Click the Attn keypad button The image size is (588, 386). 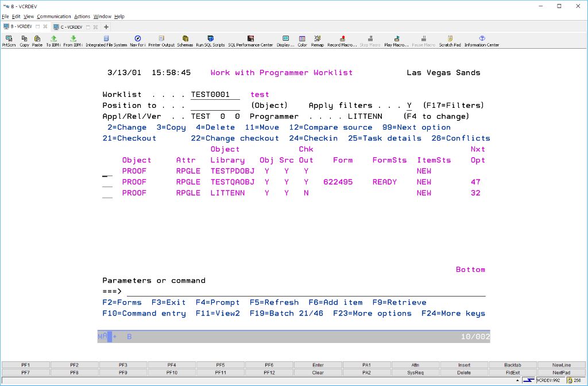[x=415, y=365]
